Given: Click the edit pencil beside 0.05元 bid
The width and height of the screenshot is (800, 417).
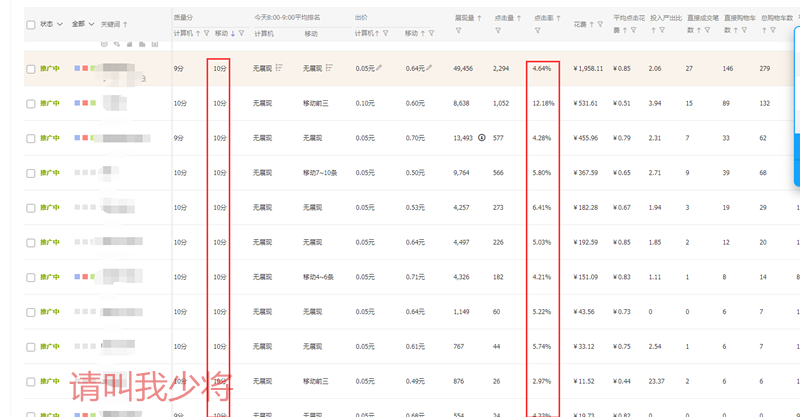Looking at the screenshot, I should [379, 68].
